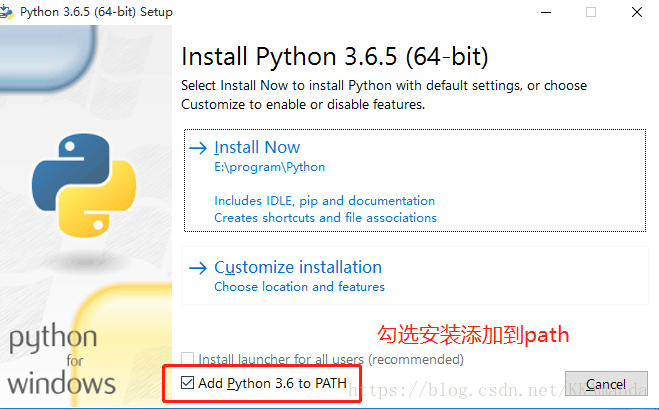
Task: Choose Customize installation
Action: 415,275
